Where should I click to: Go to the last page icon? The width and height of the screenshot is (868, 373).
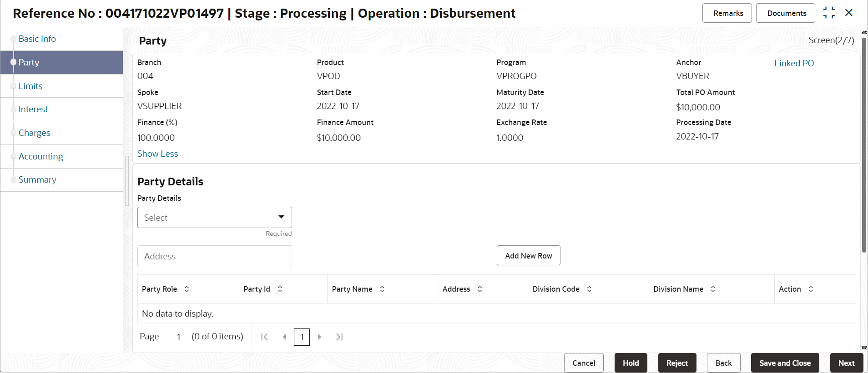pyautogui.click(x=339, y=337)
